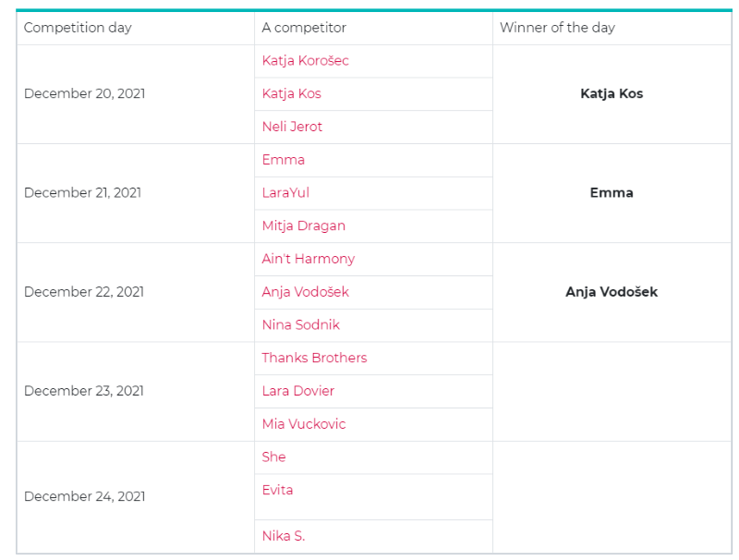Viewport: 739px width, 560px height.
Task: Select the Mitja Dragan link
Action: pyautogui.click(x=303, y=225)
